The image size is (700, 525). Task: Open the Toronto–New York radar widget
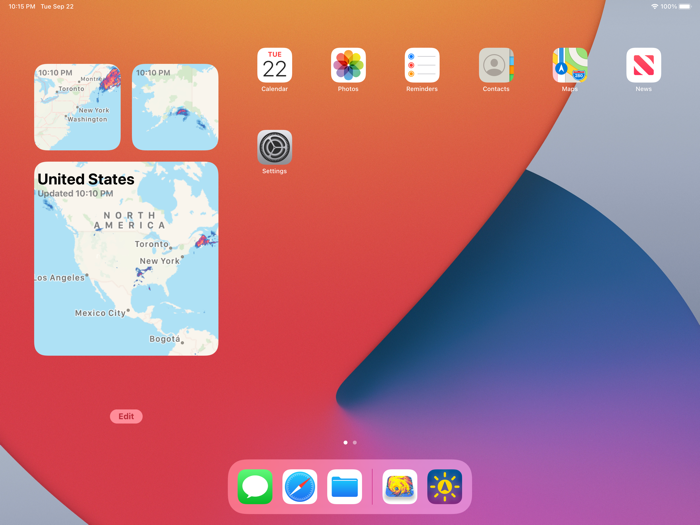77,107
